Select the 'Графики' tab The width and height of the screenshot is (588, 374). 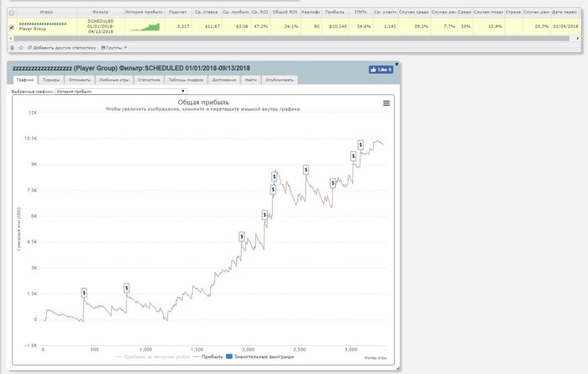[x=25, y=80]
